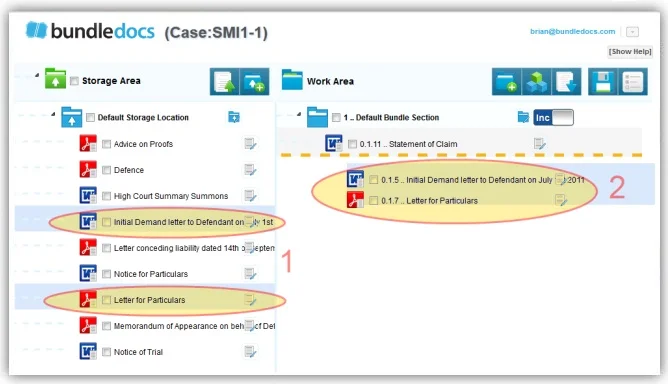
Task: Check the Notice of Trial checkbox
Action: point(107,352)
